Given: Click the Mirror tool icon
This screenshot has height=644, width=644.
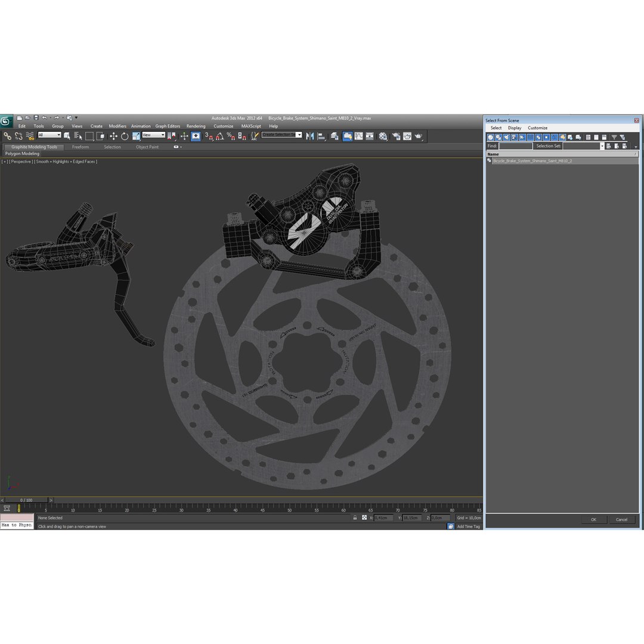Looking at the screenshot, I should click(x=309, y=136).
